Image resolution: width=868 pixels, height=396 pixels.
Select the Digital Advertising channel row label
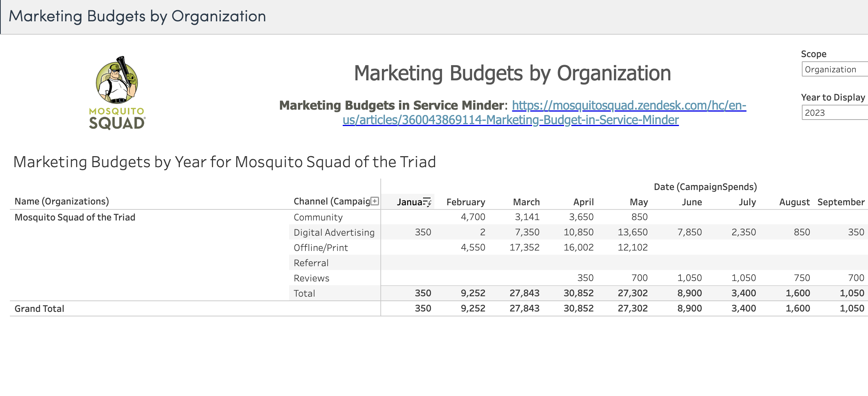[334, 232]
